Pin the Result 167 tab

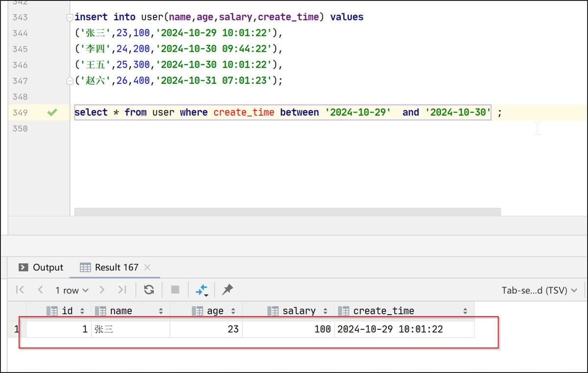coord(227,290)
